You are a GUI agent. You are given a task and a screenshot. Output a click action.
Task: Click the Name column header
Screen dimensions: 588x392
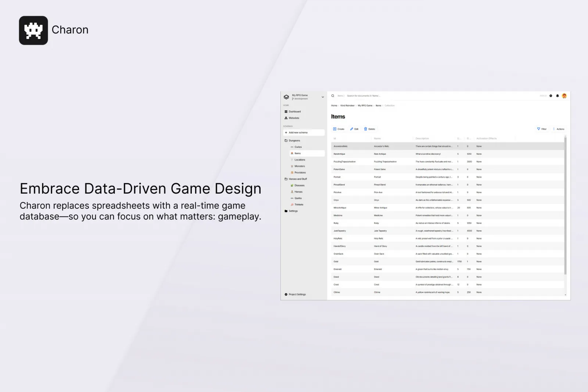(x=377, y=139)
